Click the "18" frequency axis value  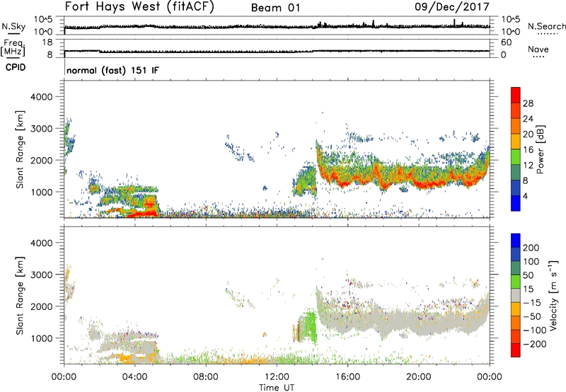[47, 42]
